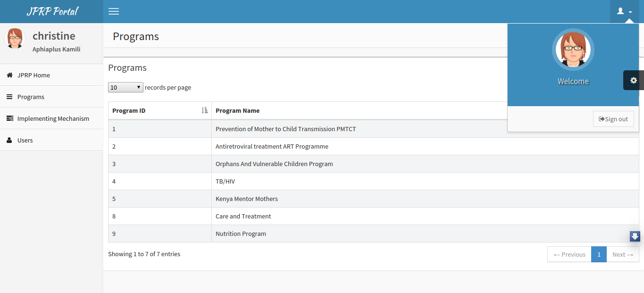Image resolution: width=644 pixels, height=293 pixels.
Task: Click the Next pagination button
Action: click(623, 254)
